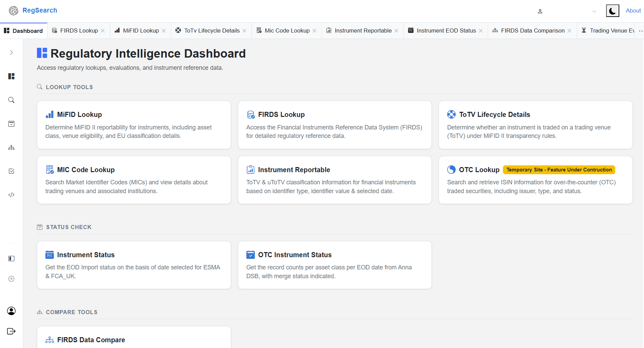Click the OTC Lookup pie chart icon
644x348 pixels.
(x=451, y=169)
